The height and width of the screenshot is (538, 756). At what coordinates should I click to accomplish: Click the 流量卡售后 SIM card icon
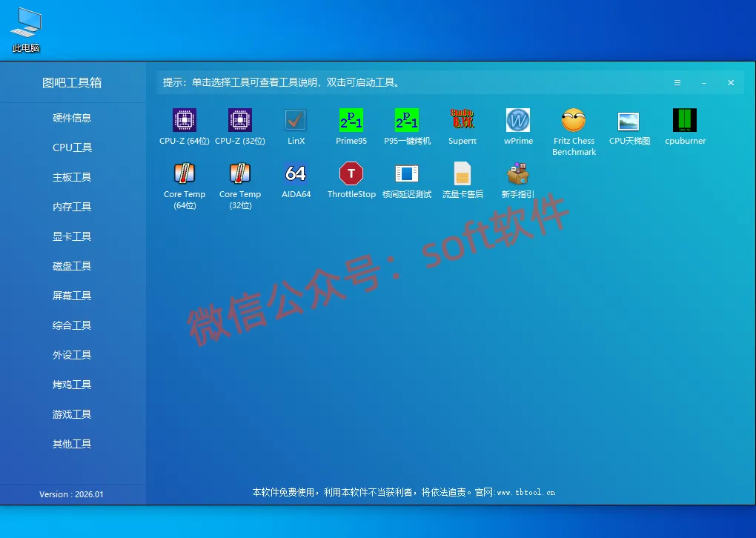click(x=462, y=173)
